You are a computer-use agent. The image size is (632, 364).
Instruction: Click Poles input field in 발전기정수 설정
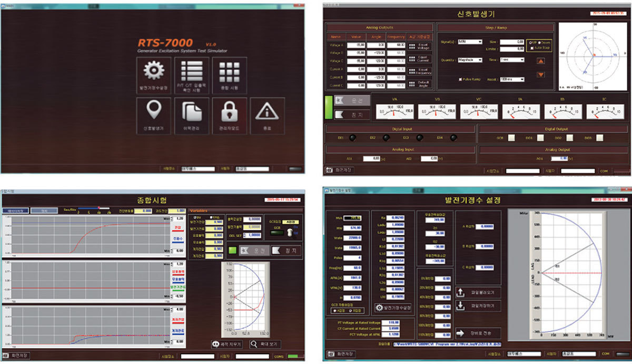pyautogui.click(x=352, y=258)
